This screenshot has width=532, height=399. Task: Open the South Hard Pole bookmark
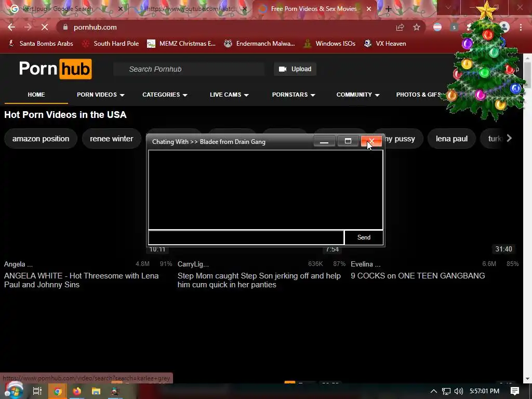click(x=111, y=44)
